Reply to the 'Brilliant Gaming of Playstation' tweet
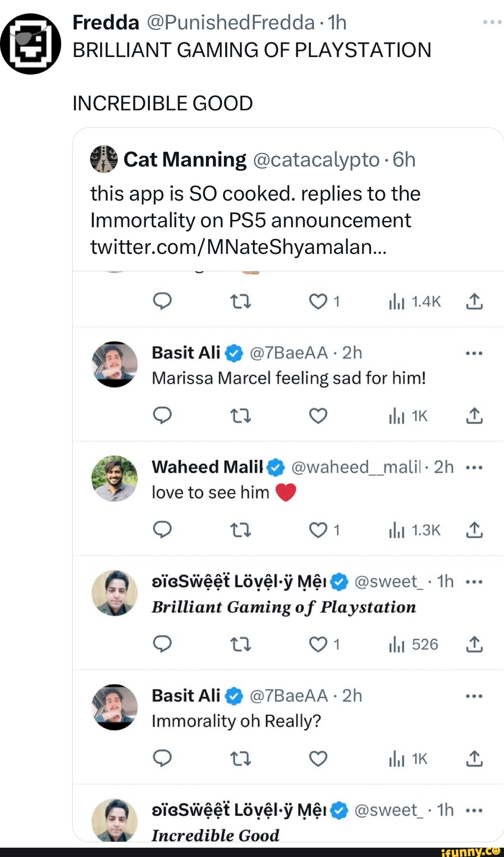 point(162,644)
